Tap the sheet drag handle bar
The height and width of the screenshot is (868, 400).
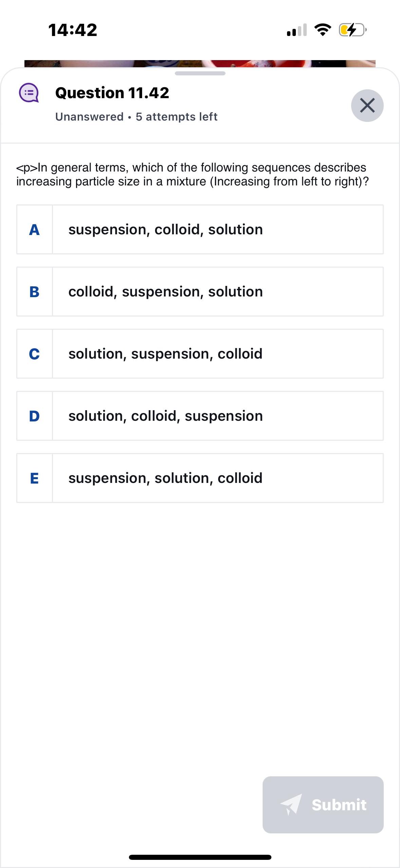click(x=200, y=73)
